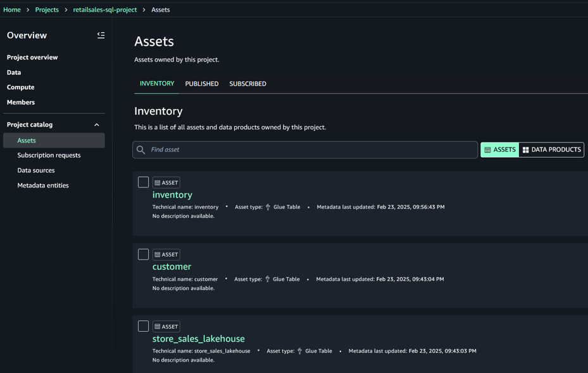
Task: Click the search magnifier icon
Action: [141, 150]
